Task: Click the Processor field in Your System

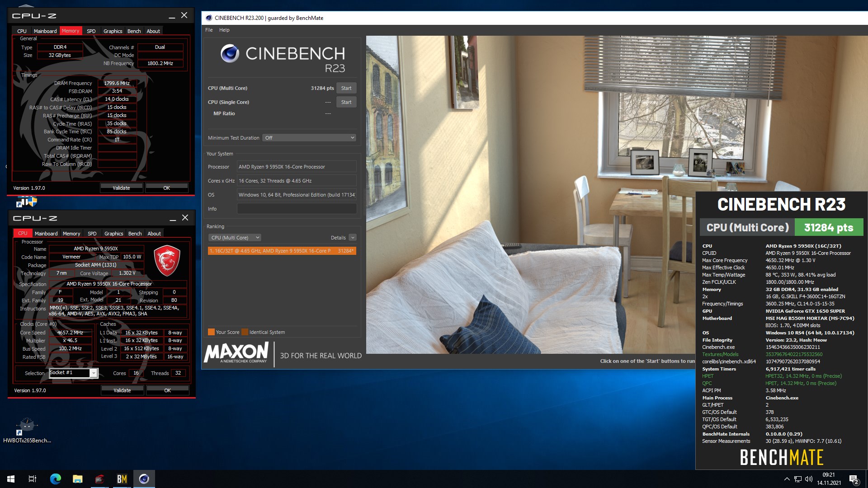Action: tap(297, 167)
